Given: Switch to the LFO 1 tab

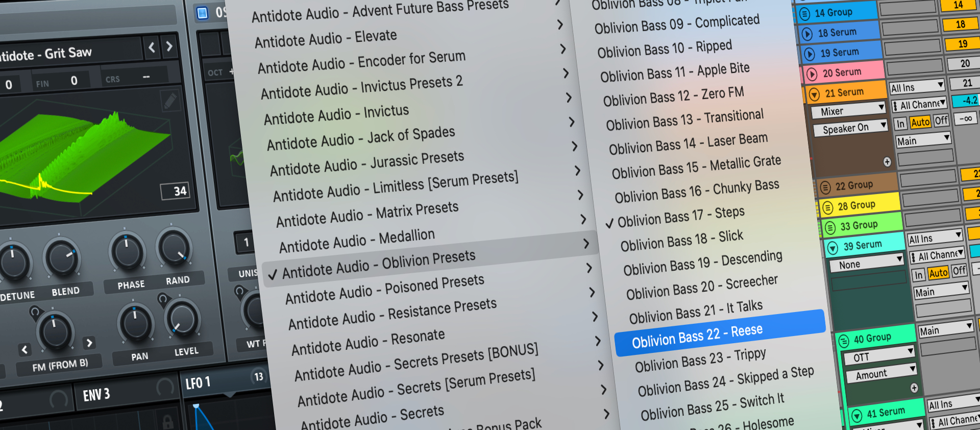Looking at the screenshot, I should tap(198, 383).
